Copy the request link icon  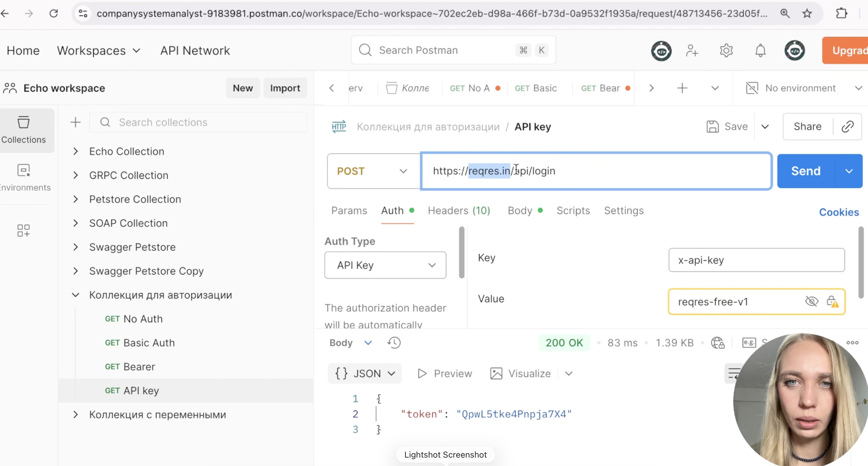click(847, 126)
